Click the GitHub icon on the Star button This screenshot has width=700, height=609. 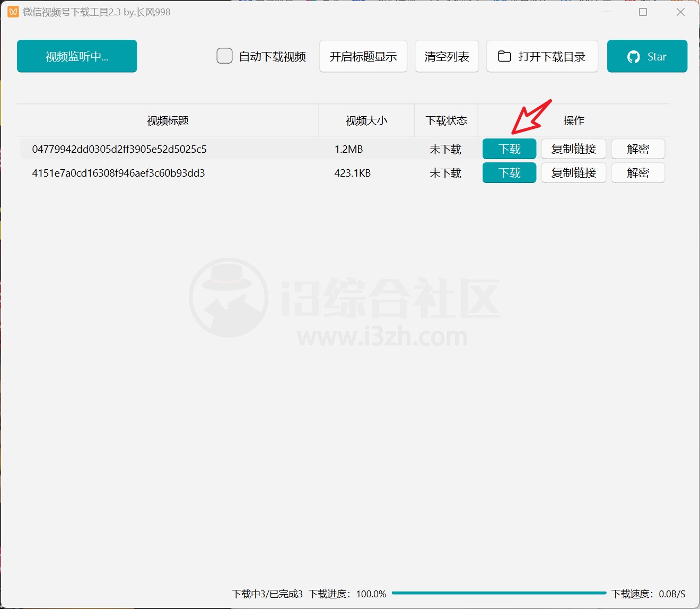(633, 56)
